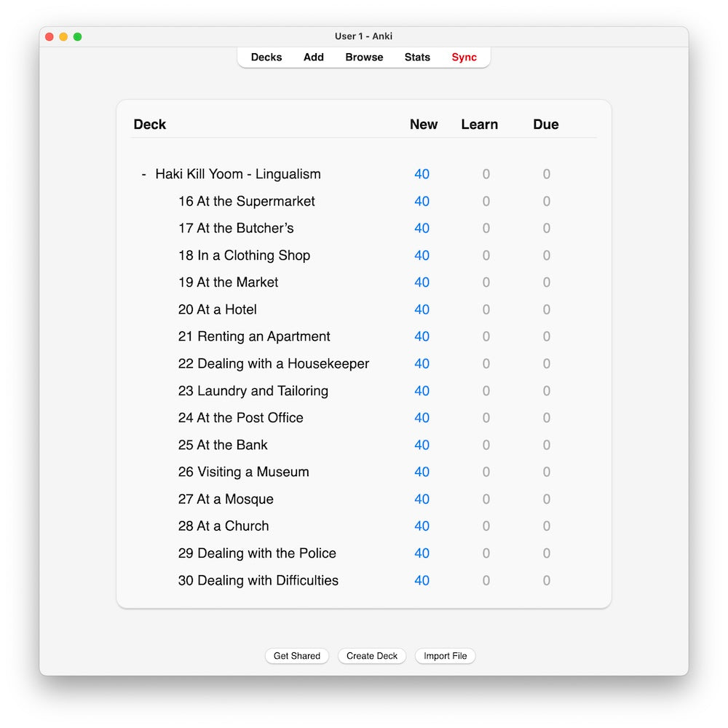Study the 20 At a Hotel deck
This screenshot has height=728, width=728.
(x=217, y=309)
